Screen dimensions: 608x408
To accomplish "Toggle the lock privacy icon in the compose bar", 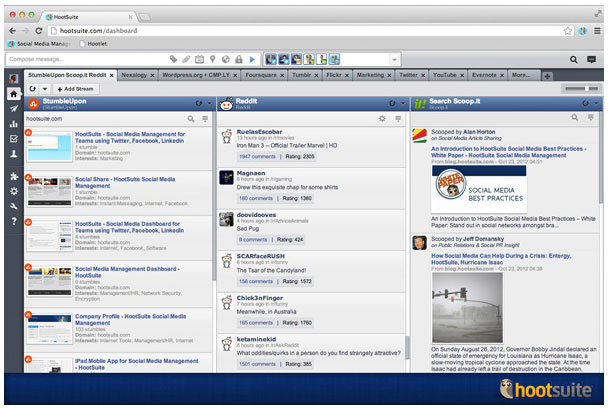I will pyautogui.click(x=239, y=59).
